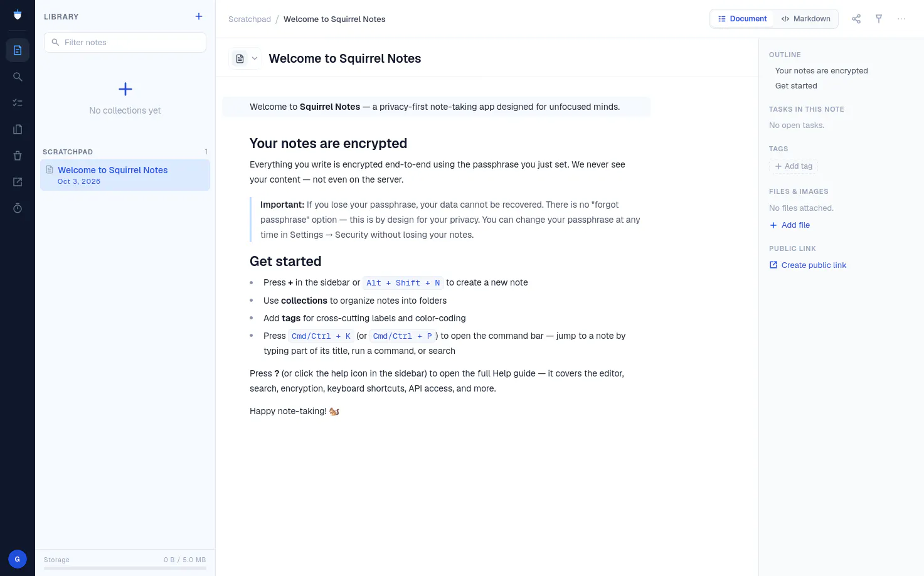Viewport: 924px width, 576px height.
Task: Open the stopwatch timer icon in sidebar
Action: (18, 208)
